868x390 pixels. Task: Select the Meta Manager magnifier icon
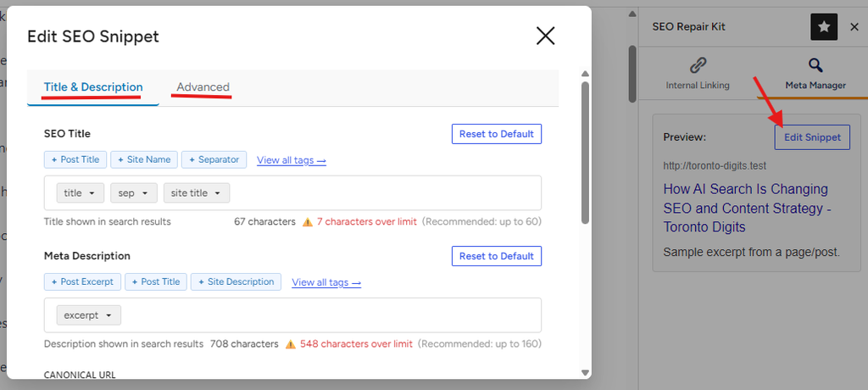[x=815, y=65]
